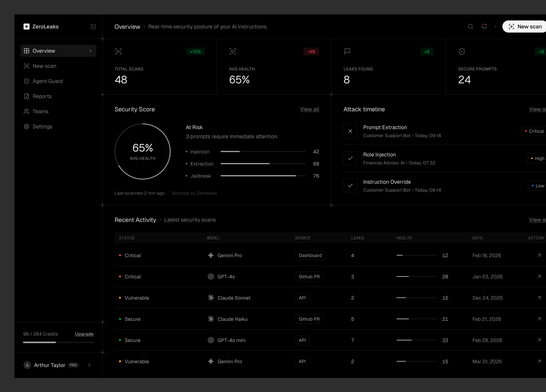Open notifications bell icon
The width and height of the screenshot is (546, 392).
click(484, 27)
